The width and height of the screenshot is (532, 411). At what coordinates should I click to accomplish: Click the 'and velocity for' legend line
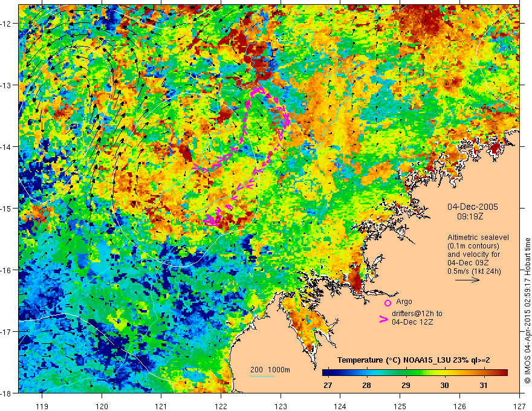click(x=473, y=254)
